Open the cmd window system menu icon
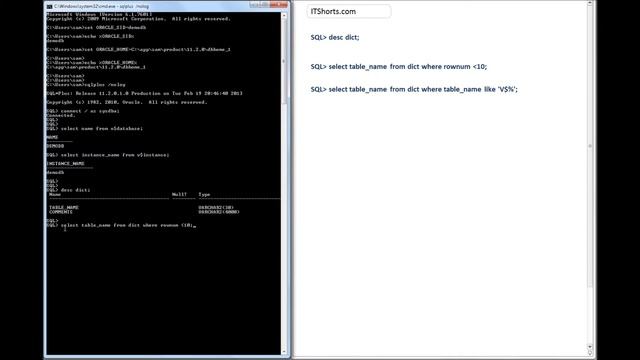 [x=49, y=7]
